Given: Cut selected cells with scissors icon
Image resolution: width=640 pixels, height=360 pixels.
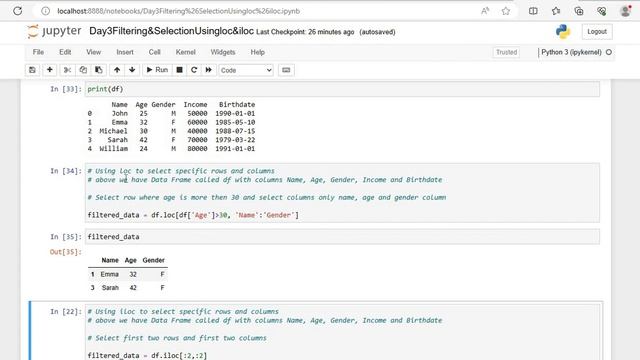Looking at the screenshot, I should pos(67,70).
